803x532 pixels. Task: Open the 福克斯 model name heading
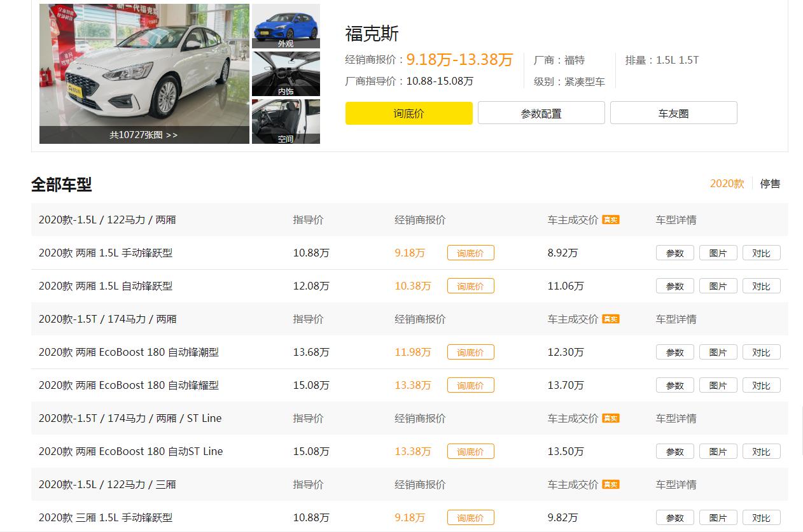pyautogui.click(x=370, y=34)
